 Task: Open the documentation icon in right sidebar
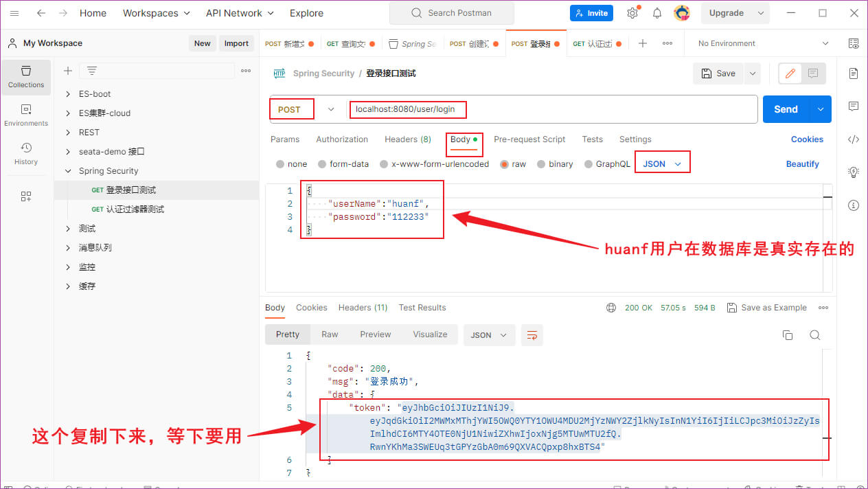click(x=854, y=73)
